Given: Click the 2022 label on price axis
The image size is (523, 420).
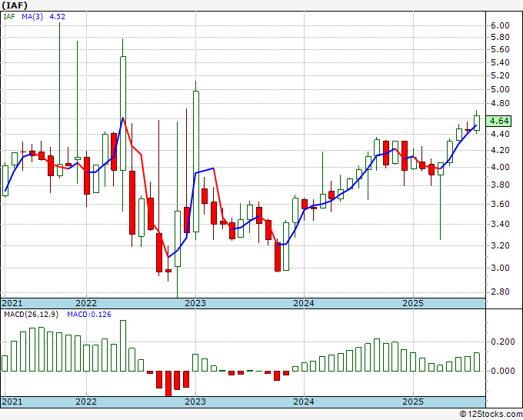Looking at the screenshot, I should 86,303.
